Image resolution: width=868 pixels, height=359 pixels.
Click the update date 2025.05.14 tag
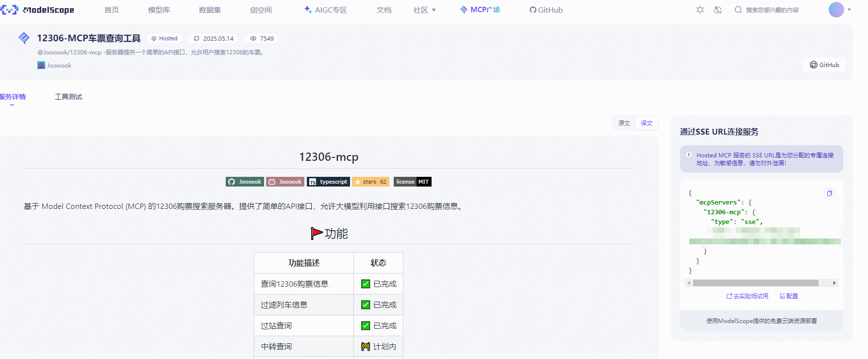pos(214,38)
